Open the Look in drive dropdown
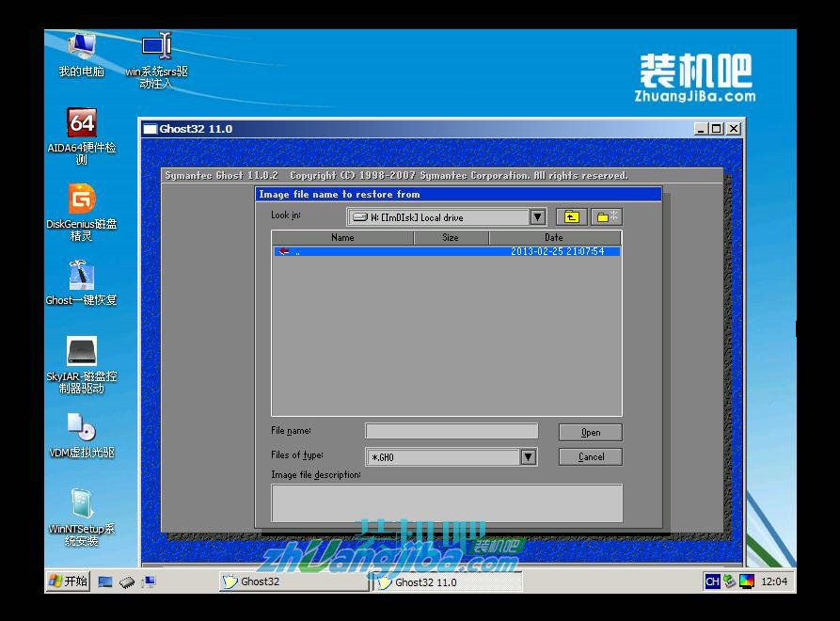The width and height of the screenshot is (840, 621). [536, 216]
